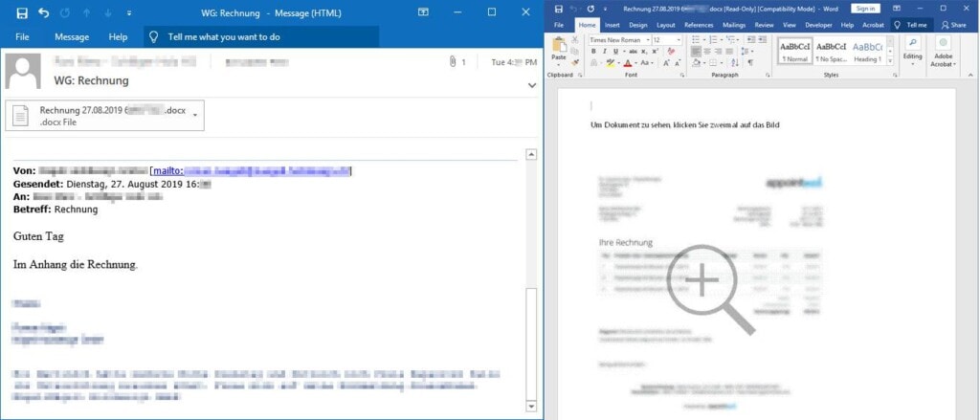
Task: Open the Developer tab in Word
Action: [818, 25]
